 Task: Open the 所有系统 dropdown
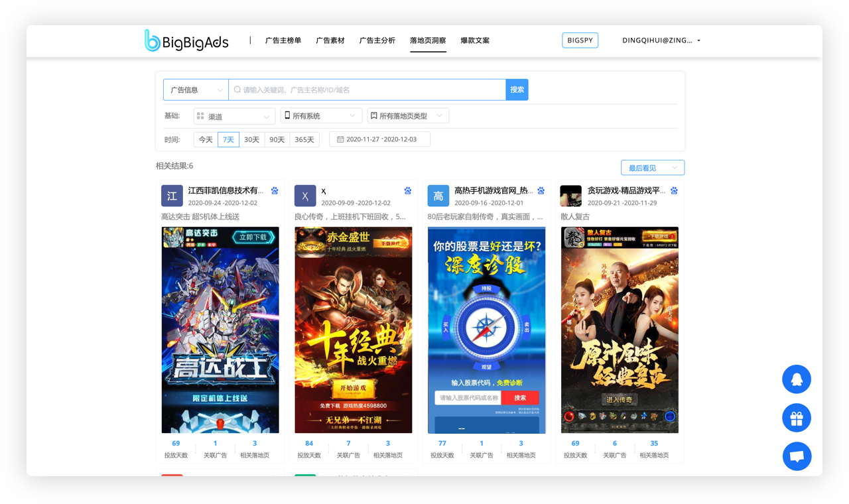(x=321, y=115)
